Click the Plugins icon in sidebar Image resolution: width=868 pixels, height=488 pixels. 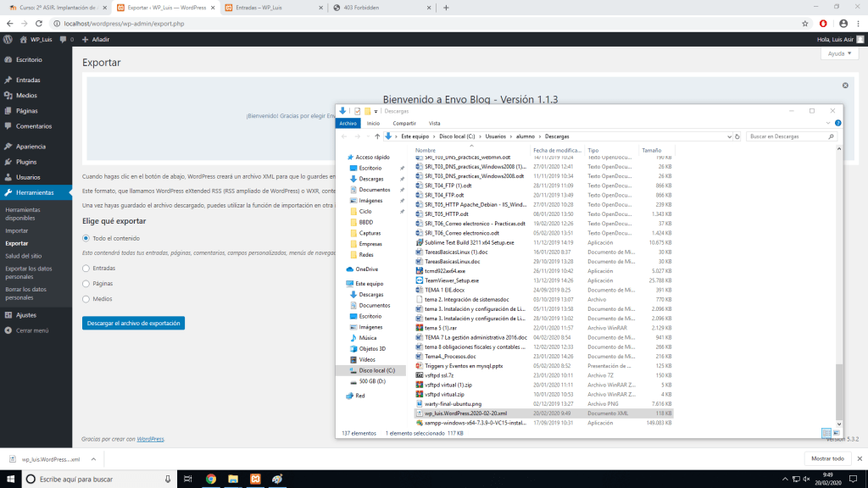coord(8,161)
